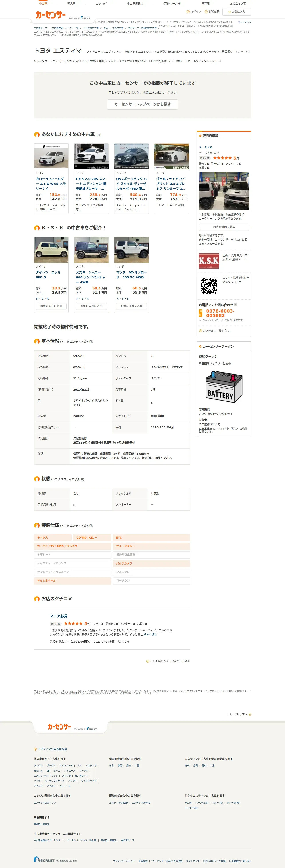Click the Recruit logo in footer
The image size is (285, 868).
point(44,859)
